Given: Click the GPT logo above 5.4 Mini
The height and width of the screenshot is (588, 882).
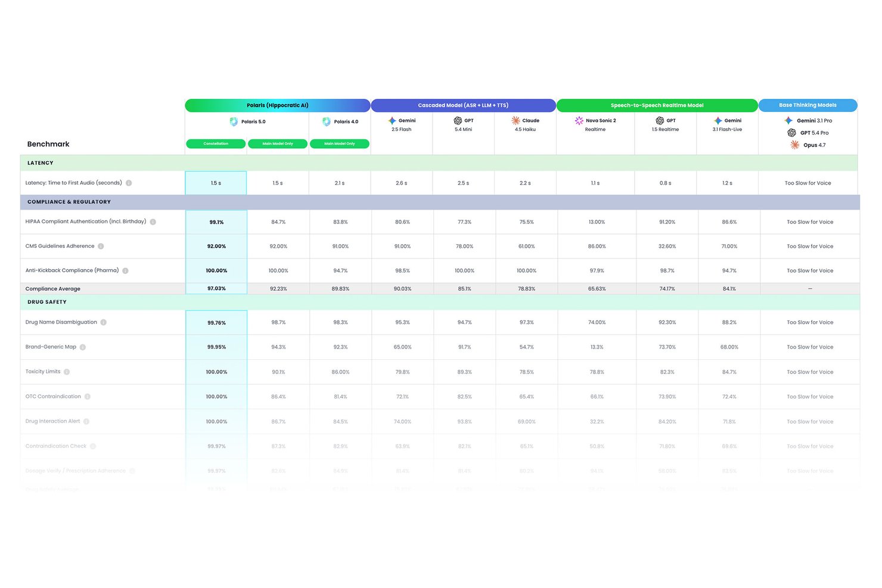Looking at the screenshot, I should click(458, 120).
